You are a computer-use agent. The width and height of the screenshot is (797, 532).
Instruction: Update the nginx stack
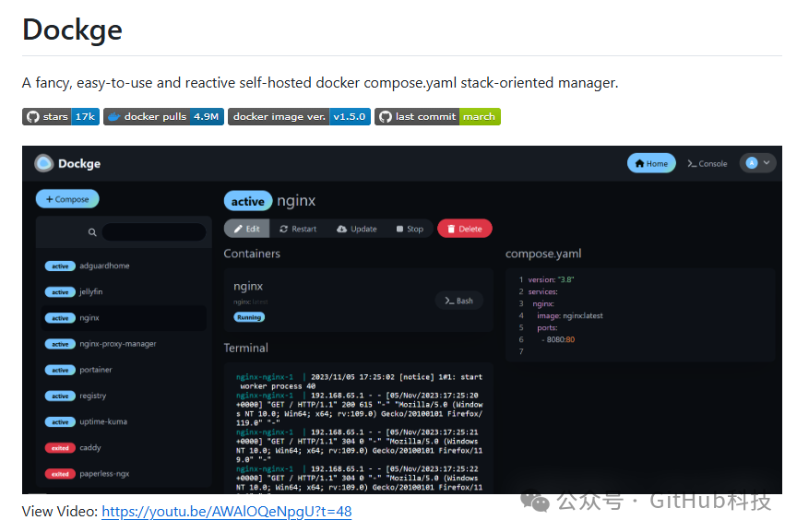click(x=357, y=229)
